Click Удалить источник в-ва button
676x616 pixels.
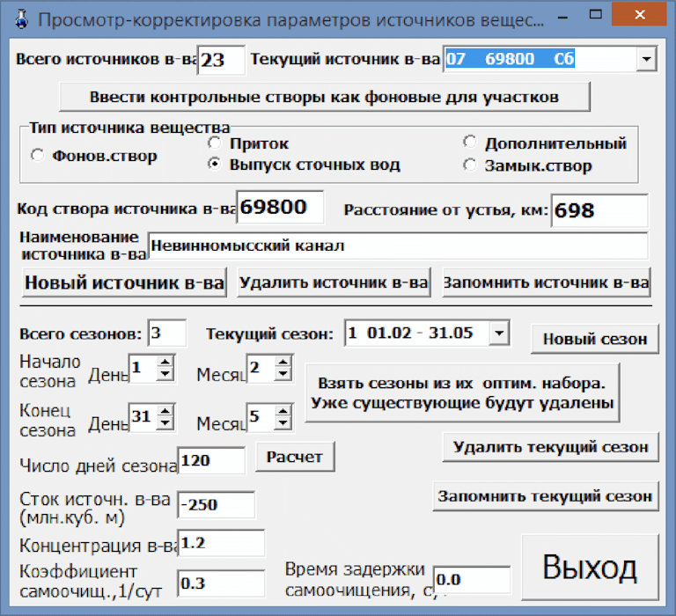click(334, 282)
